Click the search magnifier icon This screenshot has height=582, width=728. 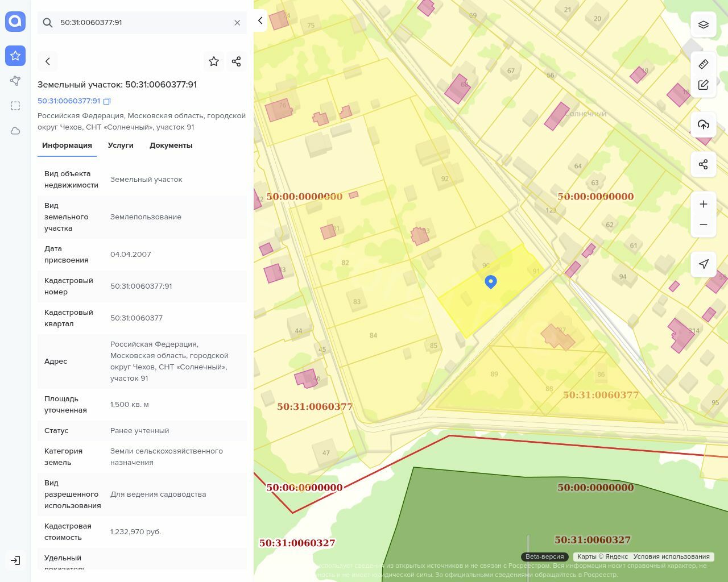pyautogui.click(x=48, y=23)
